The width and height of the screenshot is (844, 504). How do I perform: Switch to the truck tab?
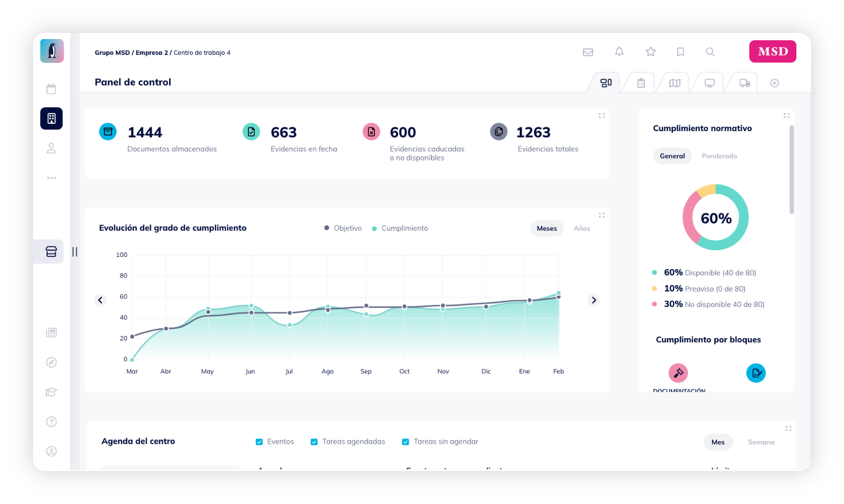point(744,83)
